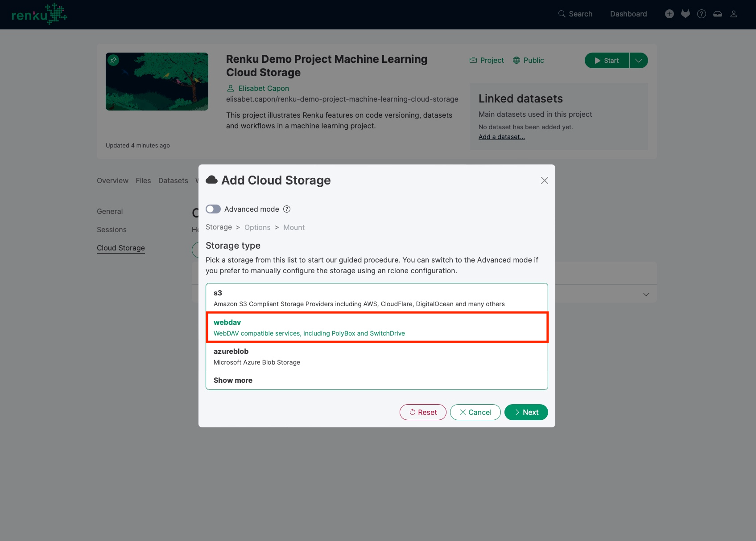Expand the storage row chevron behind dialog

coord(646,294)
